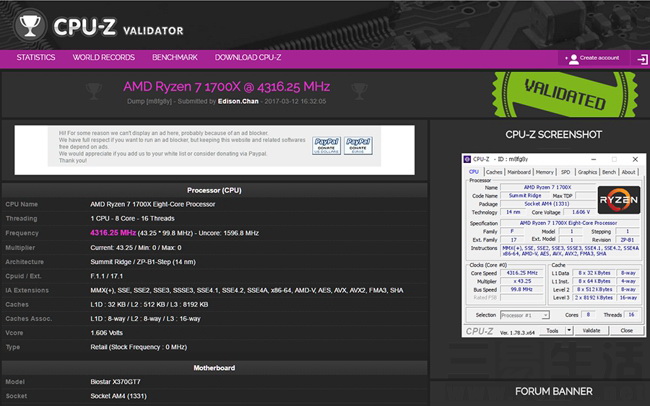Screen dimensions: 650x406
Task: Click the left PayPal donate button
Action: [x=326, y=145]
